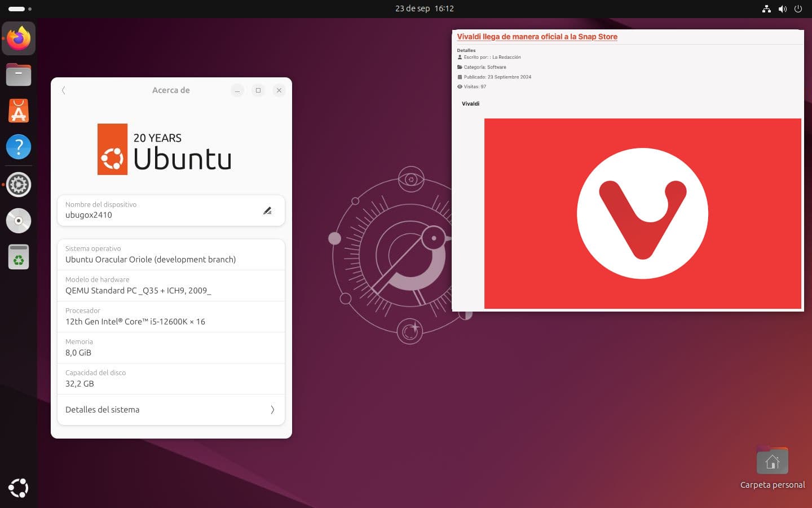
Task: Click the Detalles del sistema chevron
Action: tap(272, 410)
